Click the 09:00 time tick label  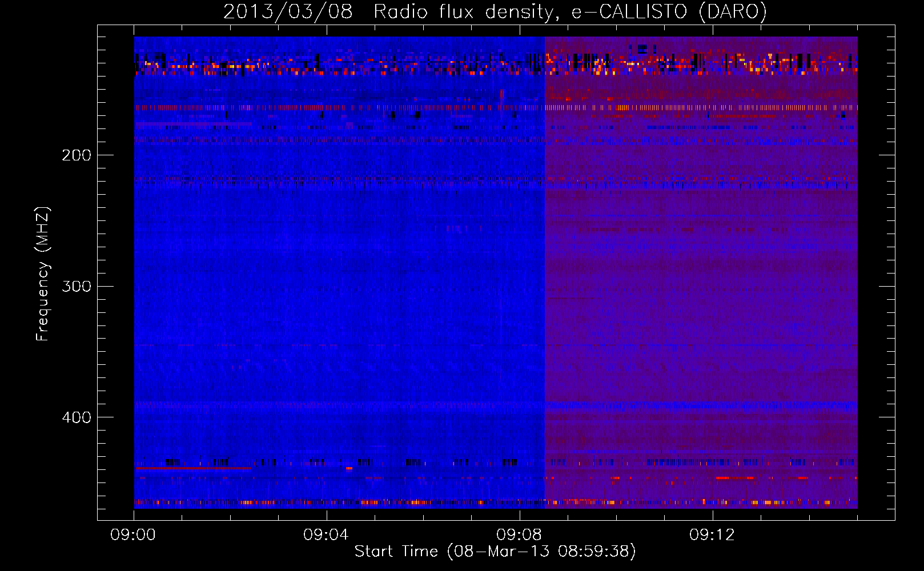coord(133,535)
